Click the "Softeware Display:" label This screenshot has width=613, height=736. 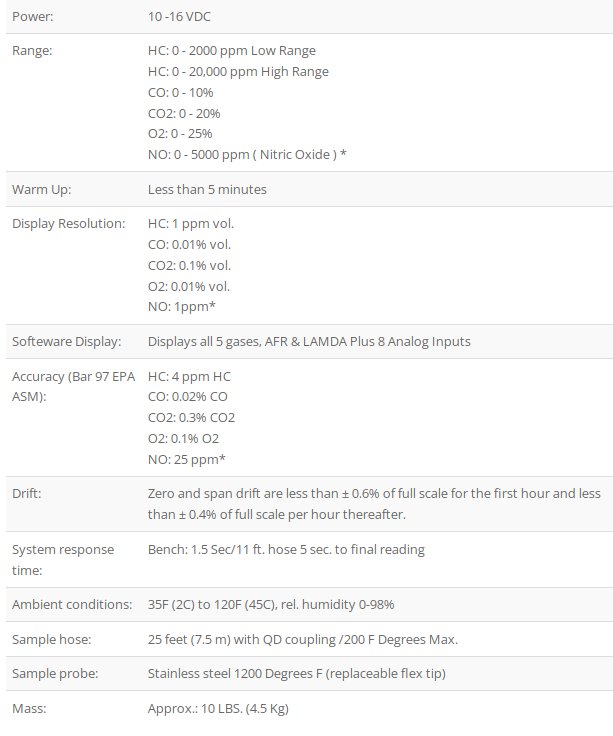(x=66, y=341)
